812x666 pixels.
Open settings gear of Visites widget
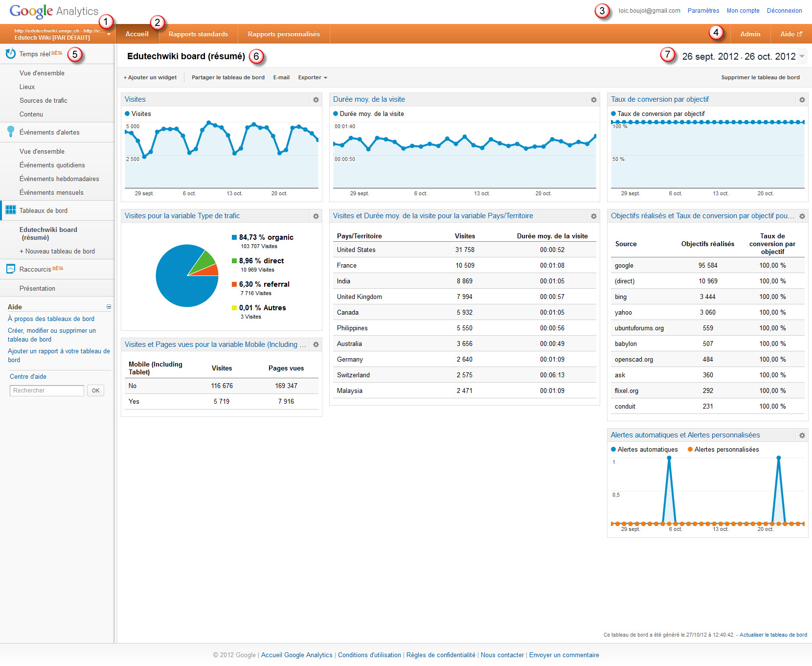coord(316,100)
